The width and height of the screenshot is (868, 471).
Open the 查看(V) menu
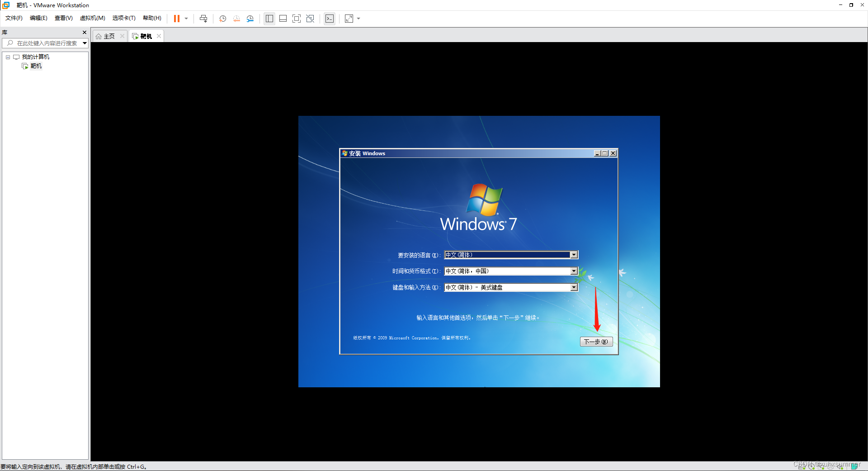click(63, 18)
